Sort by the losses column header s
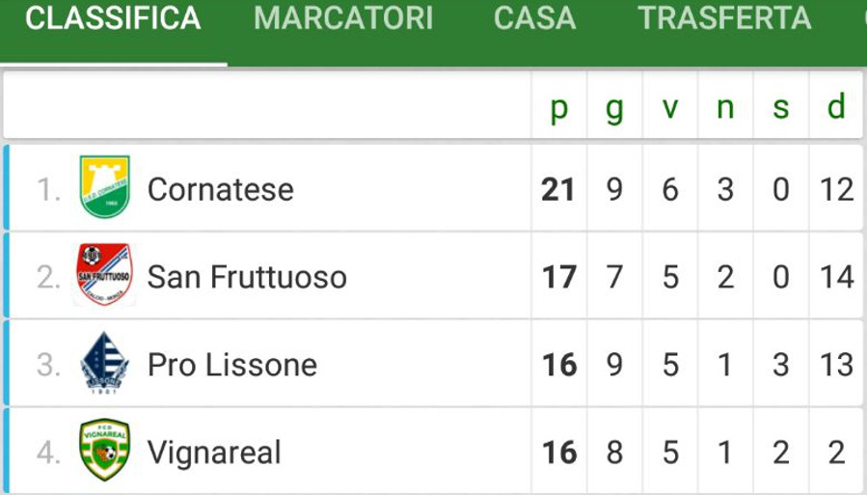Image resolution: width=868 pixels, height=495 pixels. (780, 107)
